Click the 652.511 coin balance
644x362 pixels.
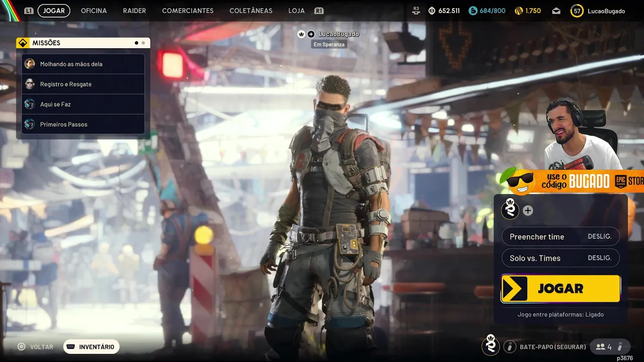(x=449, y=11)
